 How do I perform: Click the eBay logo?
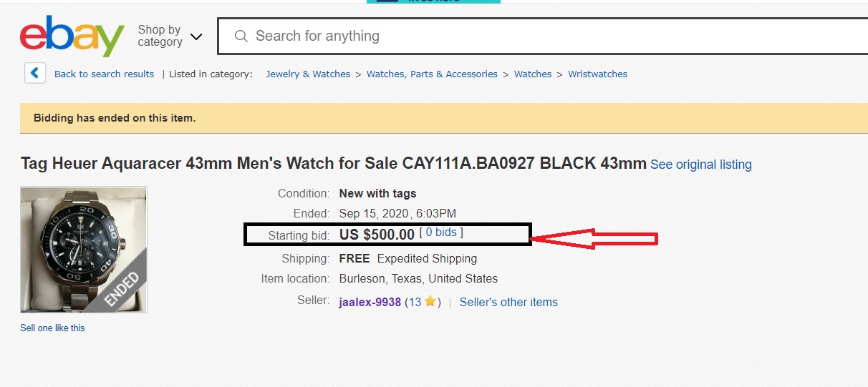72,36
